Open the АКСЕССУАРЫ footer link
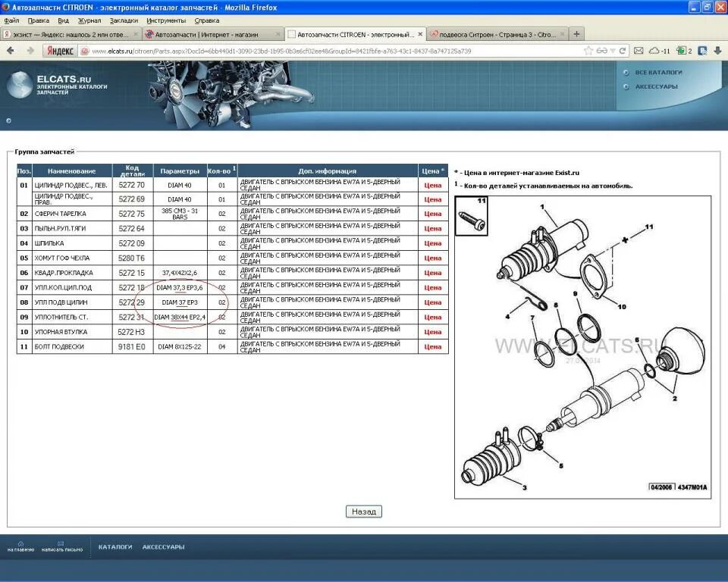This screenshot has width=728, height=582. 164,547
